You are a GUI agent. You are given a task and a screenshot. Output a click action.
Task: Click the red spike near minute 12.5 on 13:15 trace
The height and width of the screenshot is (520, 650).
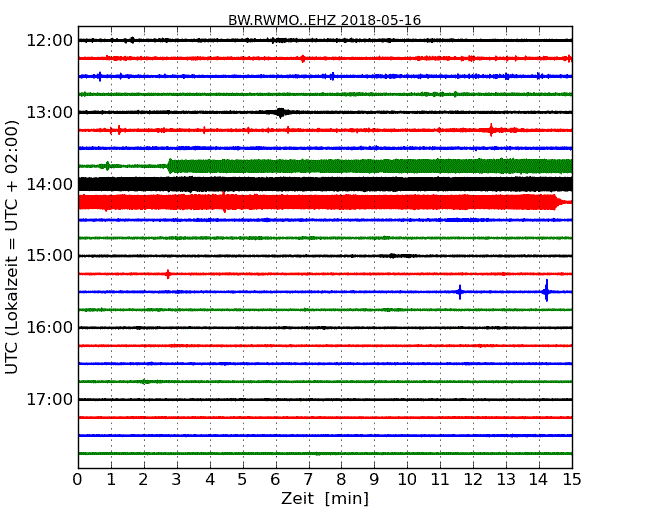point(491,130)
